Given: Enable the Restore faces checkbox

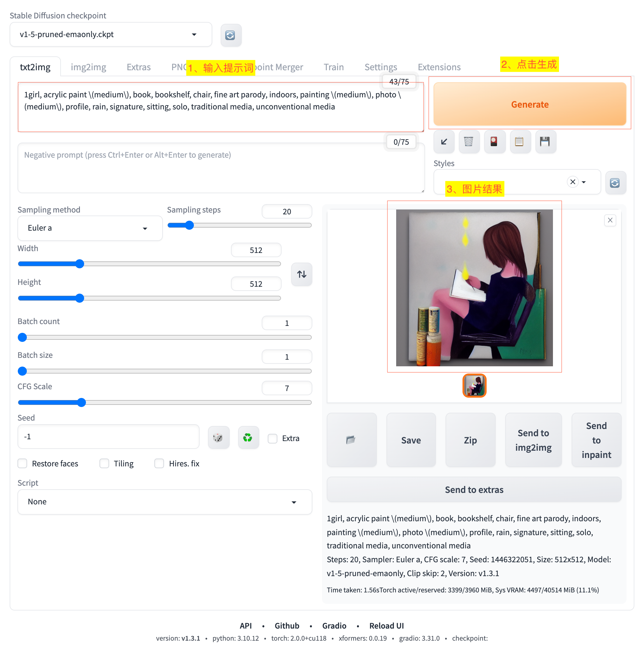Looking at the screenshot, I should point(23,463).
